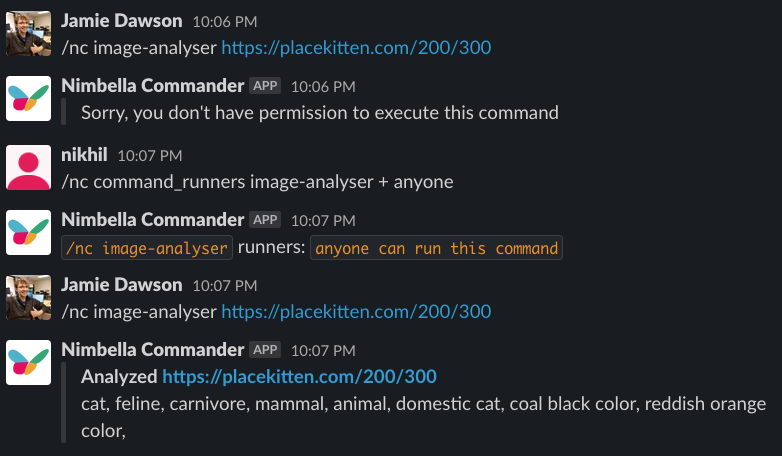Click the '/nc image-analyser' code block
Screen dimensions: 782x456
click(147, 248)
